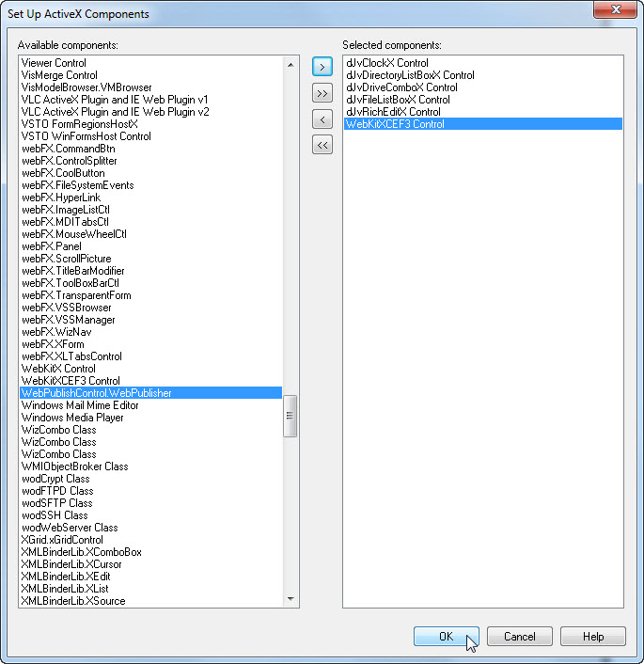Select Viewer Control in available list
The image size is (644, 664).
[150, 63]
